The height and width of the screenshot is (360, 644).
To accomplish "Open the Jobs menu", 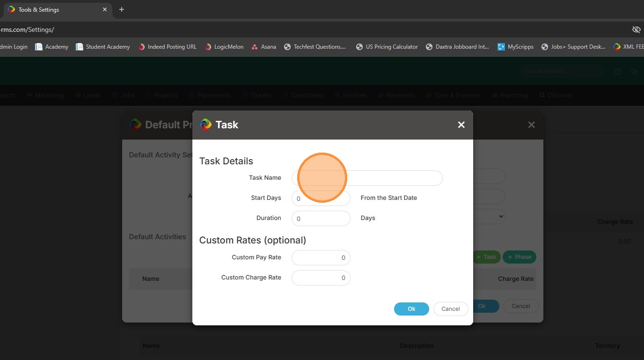I will (x=124, y=95).
